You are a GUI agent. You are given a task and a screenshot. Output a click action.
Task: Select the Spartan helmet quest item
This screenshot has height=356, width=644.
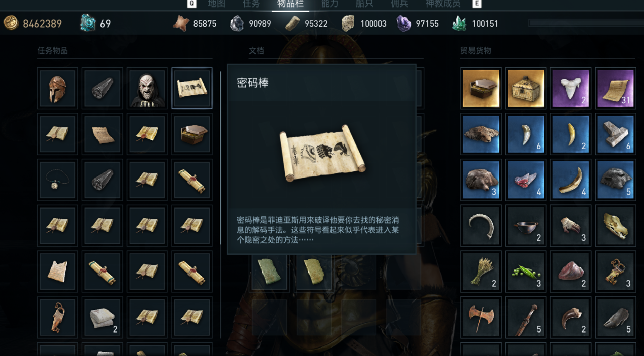point(57,88)
